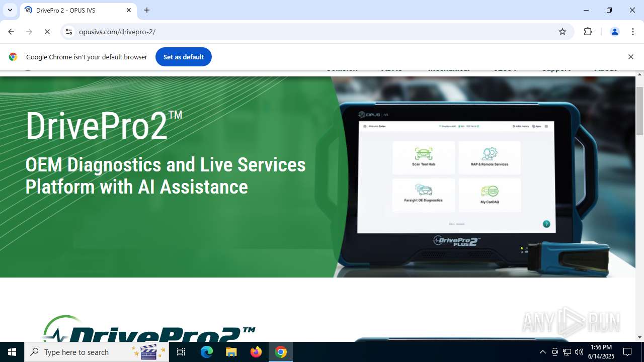Open the Windows Start menu

12,352
